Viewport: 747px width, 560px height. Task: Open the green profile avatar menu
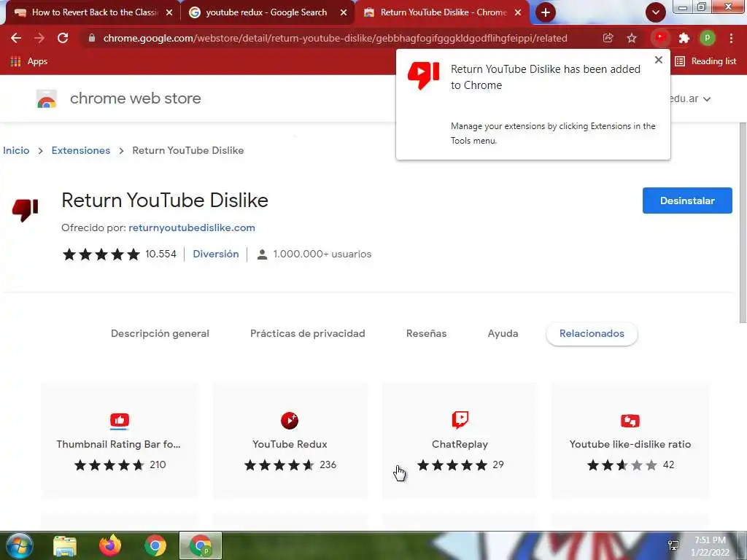[x=708, y=38]
